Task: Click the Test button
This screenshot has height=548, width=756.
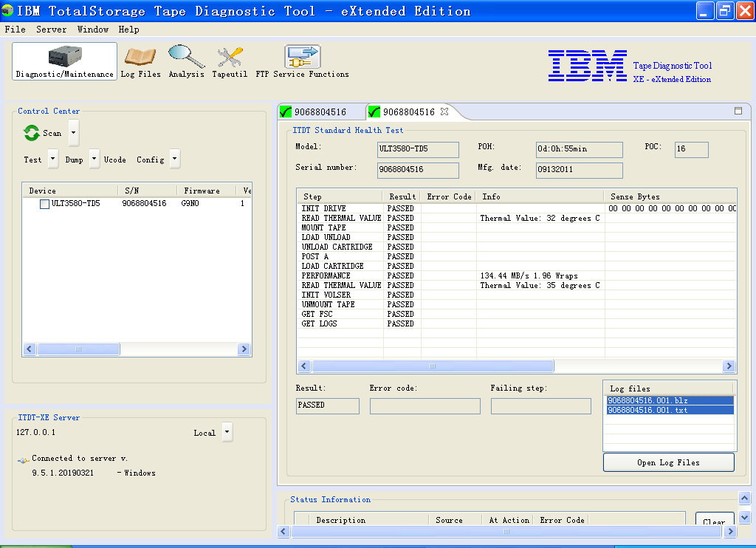Action: [x=32, y=160]
